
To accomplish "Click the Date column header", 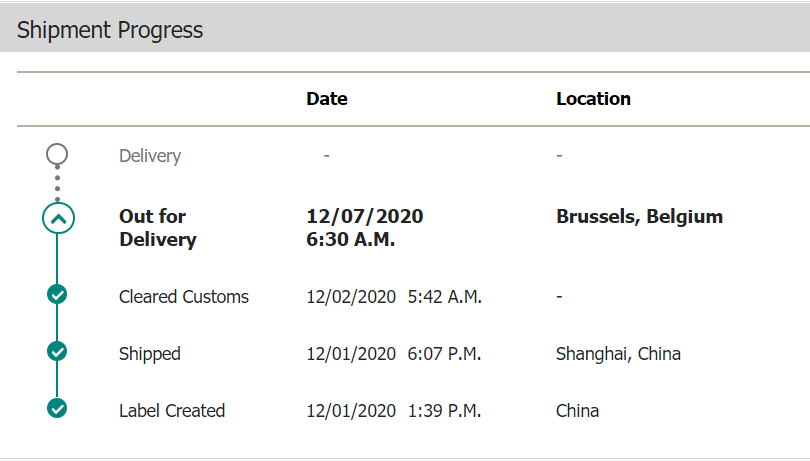I will coord(326,99).
